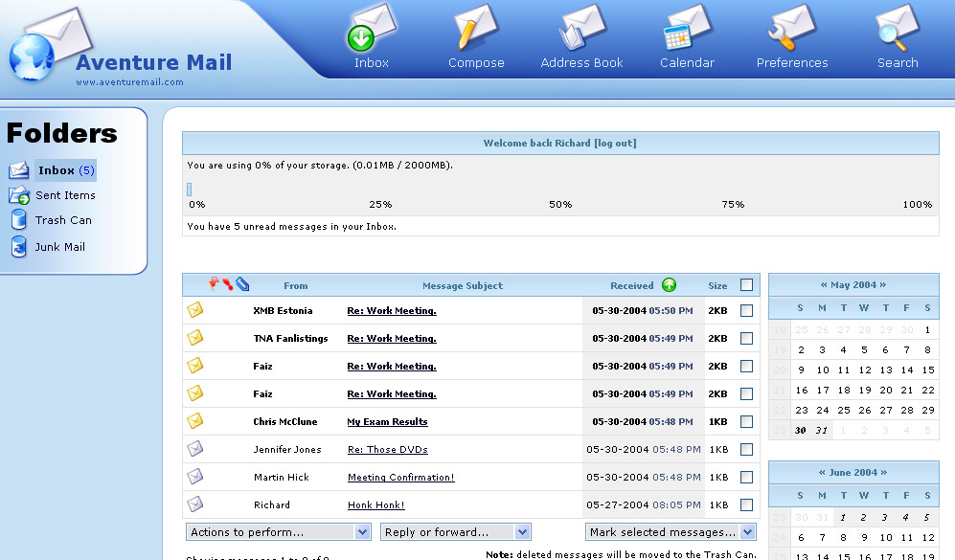
Task: Go to next month on June 2004 calendar
Action: click(884, 472)
